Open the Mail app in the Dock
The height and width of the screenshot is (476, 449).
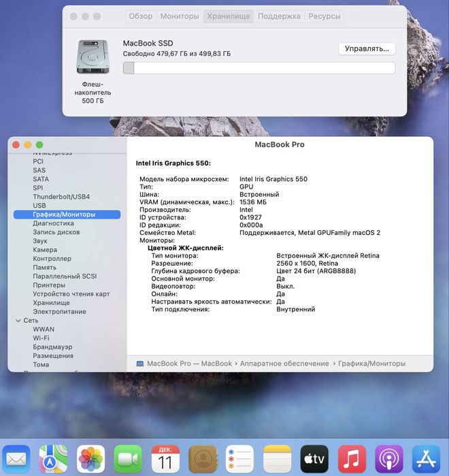click(x=16, y=459)
